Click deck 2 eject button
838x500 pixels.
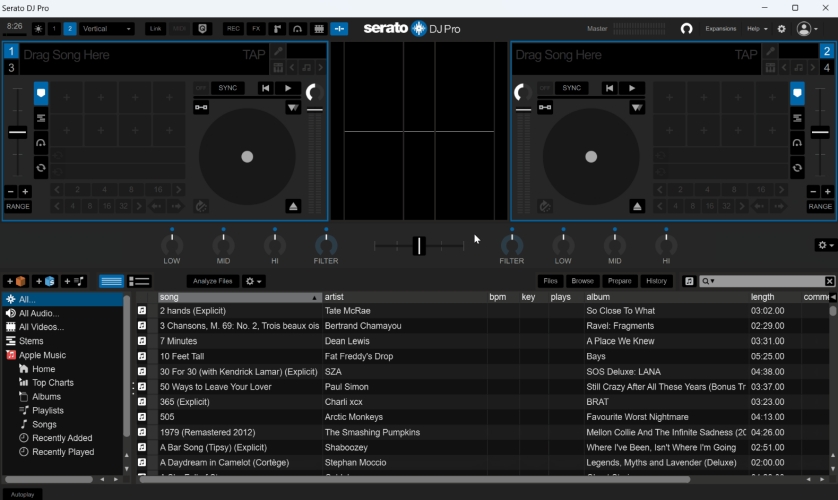[637, 206]
